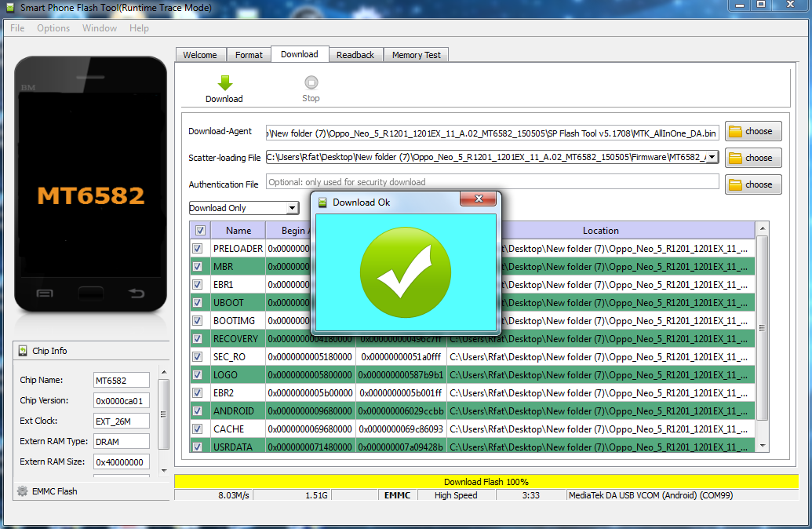Click the phone menu soft-key icon

(45, 294)
